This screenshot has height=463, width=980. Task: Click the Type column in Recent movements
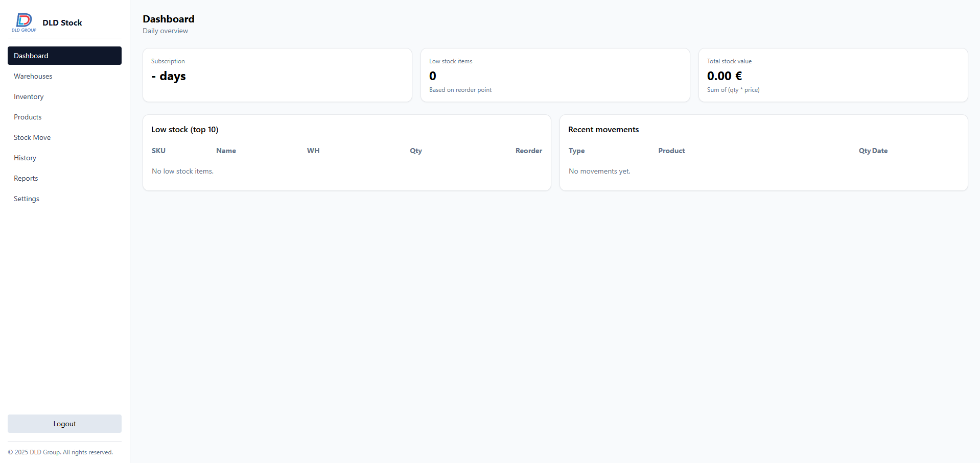click(x=576, y=151)
